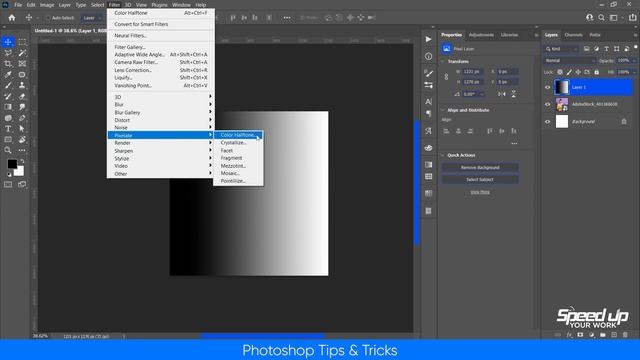Open the Opacity dropdown arrow

[633, 60]
